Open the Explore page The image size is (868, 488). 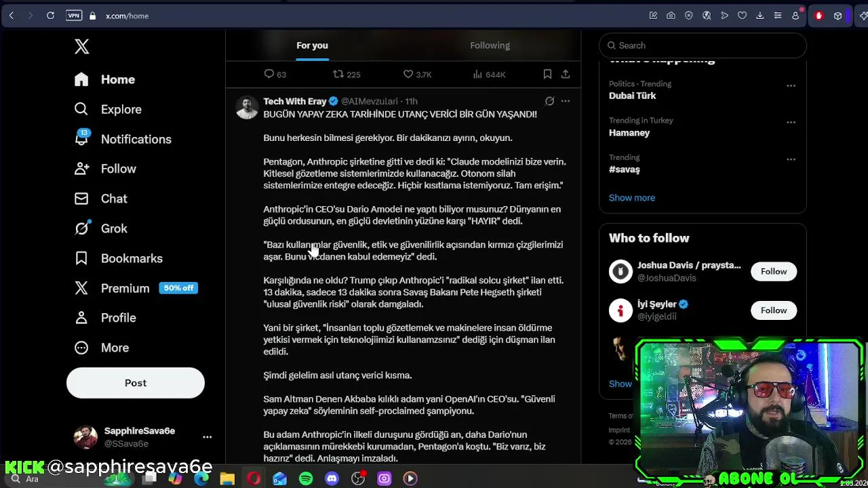pyautogui.click(x=108, y=109)
